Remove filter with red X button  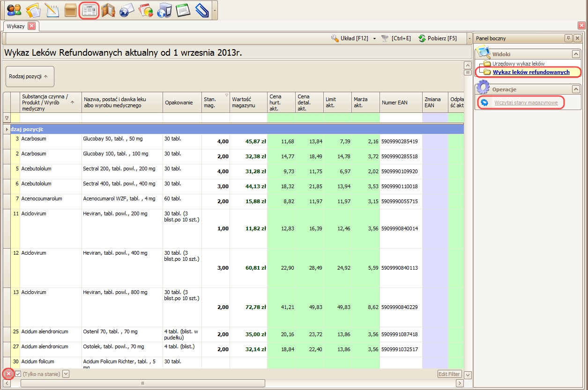click(8, 374)
